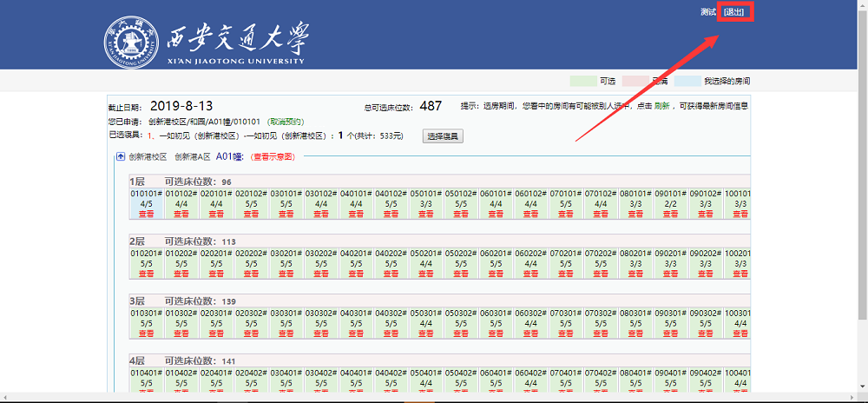Select room label 090202#
The image size is (868, 403).
[x=705, y=254]
